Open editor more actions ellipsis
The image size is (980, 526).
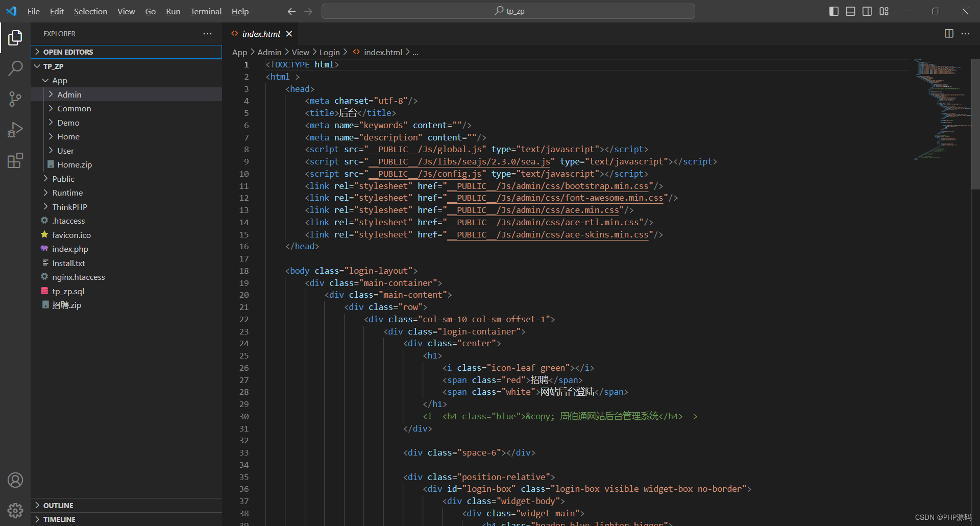click(x=965, y=34)
